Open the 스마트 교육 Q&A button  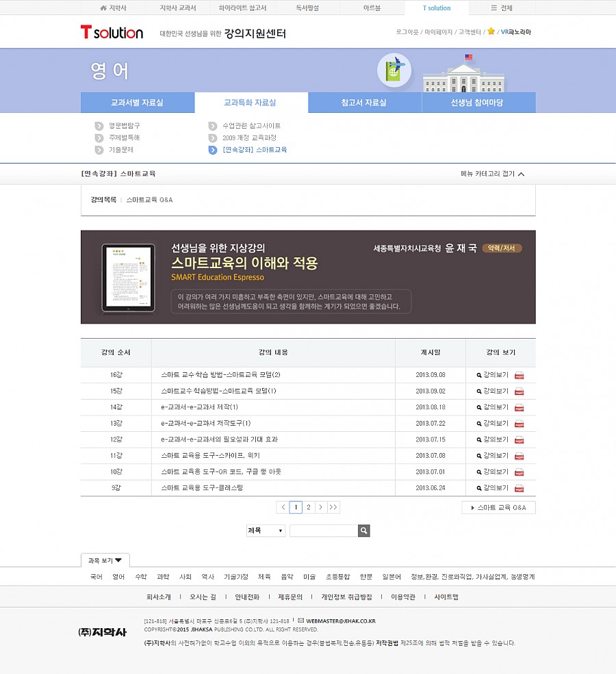coord(498,507)
